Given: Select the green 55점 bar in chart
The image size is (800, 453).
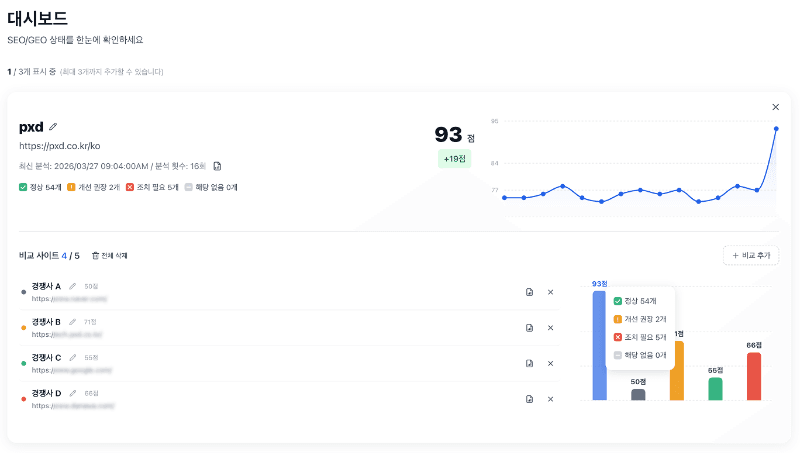Looking at the screenshot, I should 715,389.
